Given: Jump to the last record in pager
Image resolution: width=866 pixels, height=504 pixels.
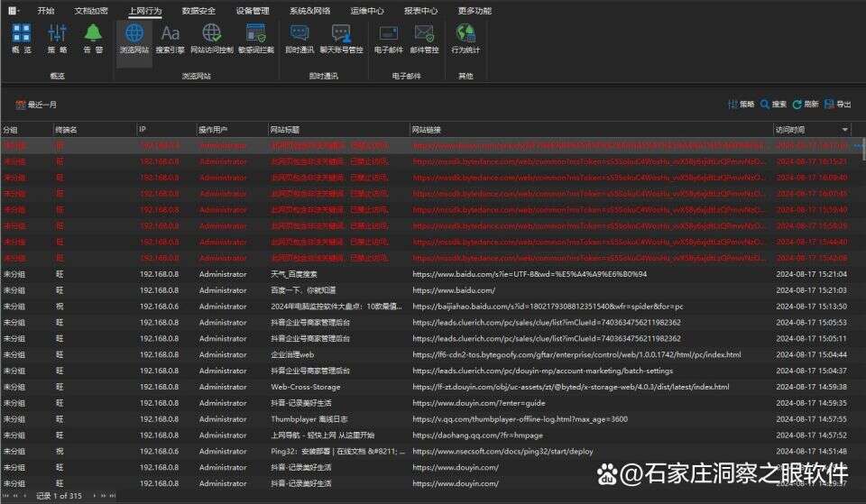Looking at the screenshot, I should [x=113, y=496].
